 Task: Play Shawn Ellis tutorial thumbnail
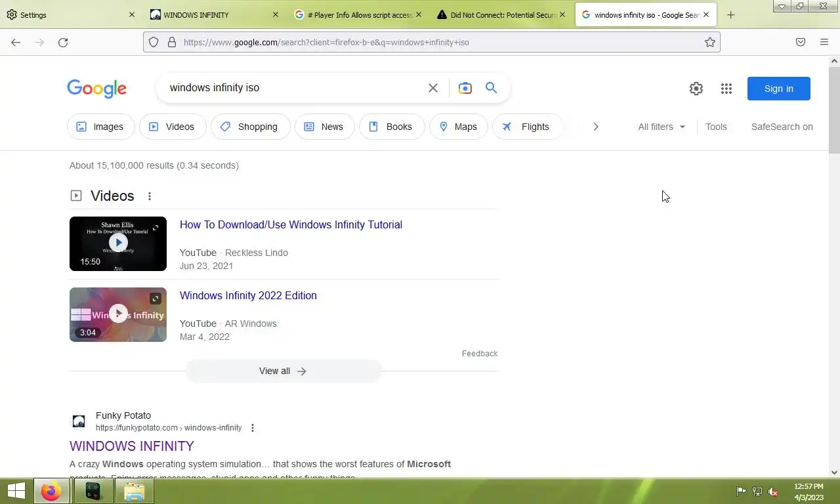coord(118,243)
